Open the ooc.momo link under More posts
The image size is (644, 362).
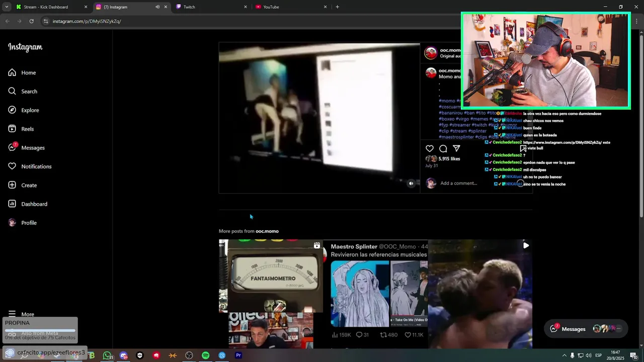pyautogui.click(x=267, y=231)
